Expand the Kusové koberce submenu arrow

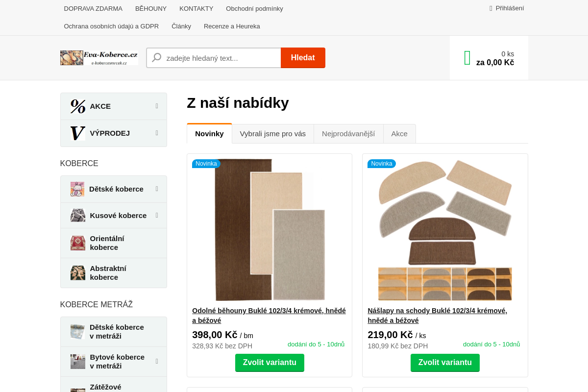[x=157, y=215]
